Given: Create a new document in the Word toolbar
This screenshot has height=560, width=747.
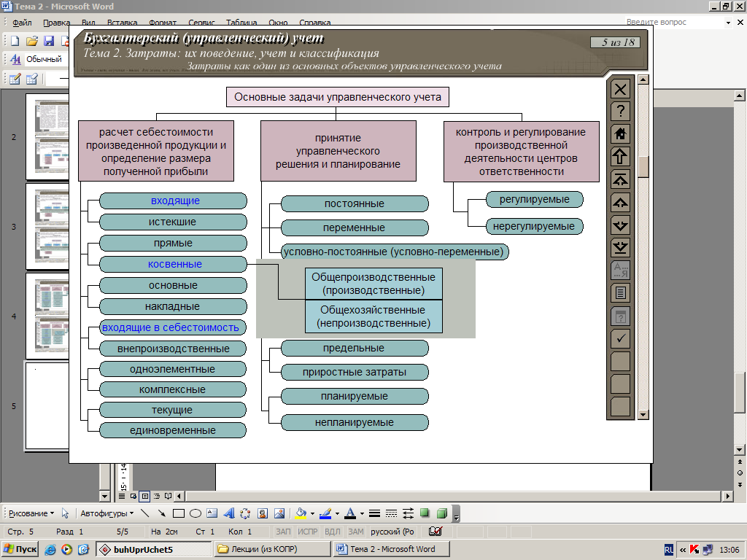Looking at the screenshot, I should [x=15, y=41].
